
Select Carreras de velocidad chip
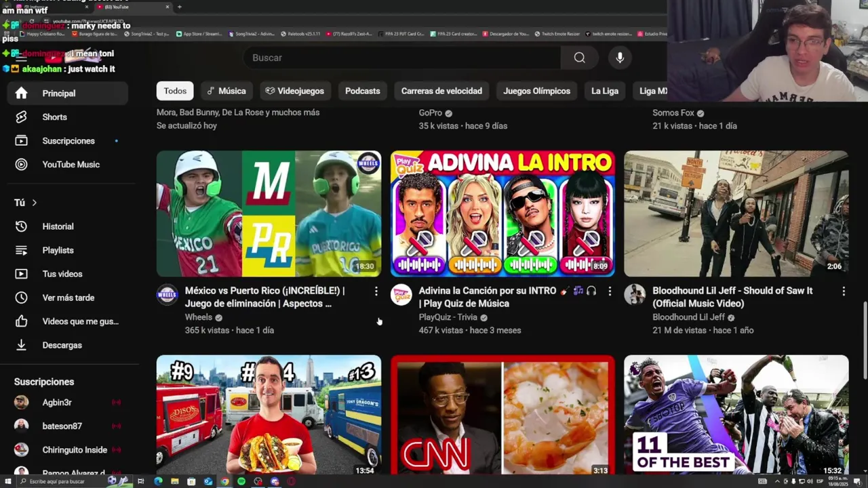(441, 91)
